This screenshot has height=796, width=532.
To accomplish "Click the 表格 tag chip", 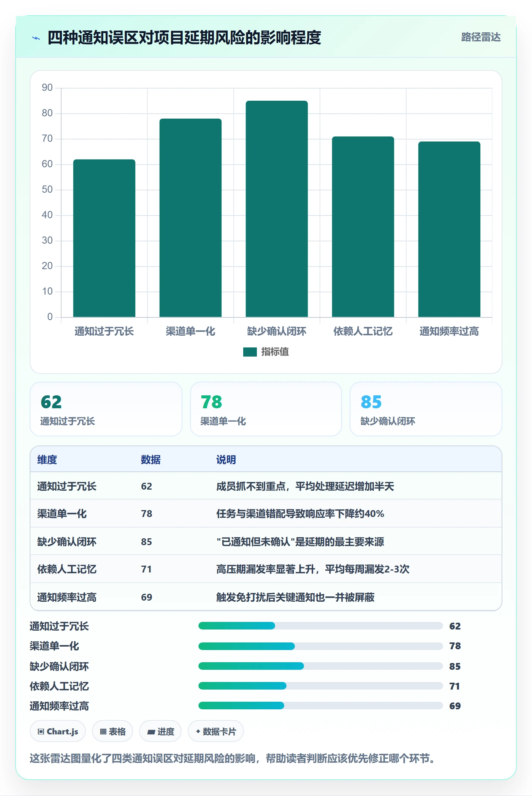I will 112,731.
